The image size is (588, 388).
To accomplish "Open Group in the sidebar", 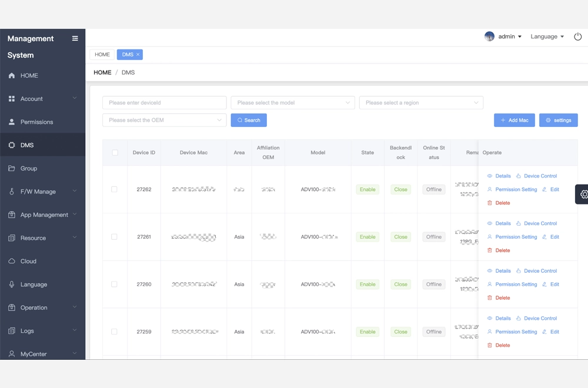I will pyautogui.click(x=42, y=168).
